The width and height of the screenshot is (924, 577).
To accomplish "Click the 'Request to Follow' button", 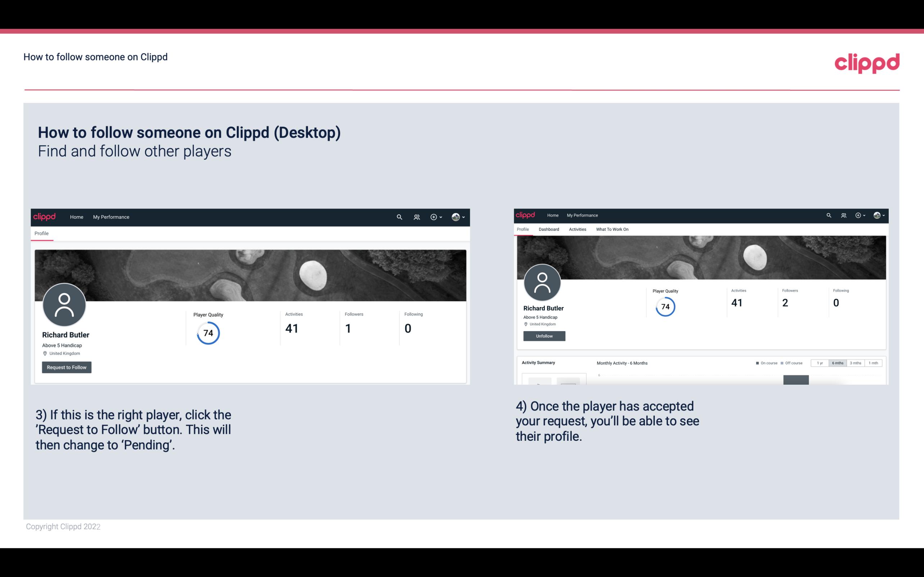I will (67, 367).
